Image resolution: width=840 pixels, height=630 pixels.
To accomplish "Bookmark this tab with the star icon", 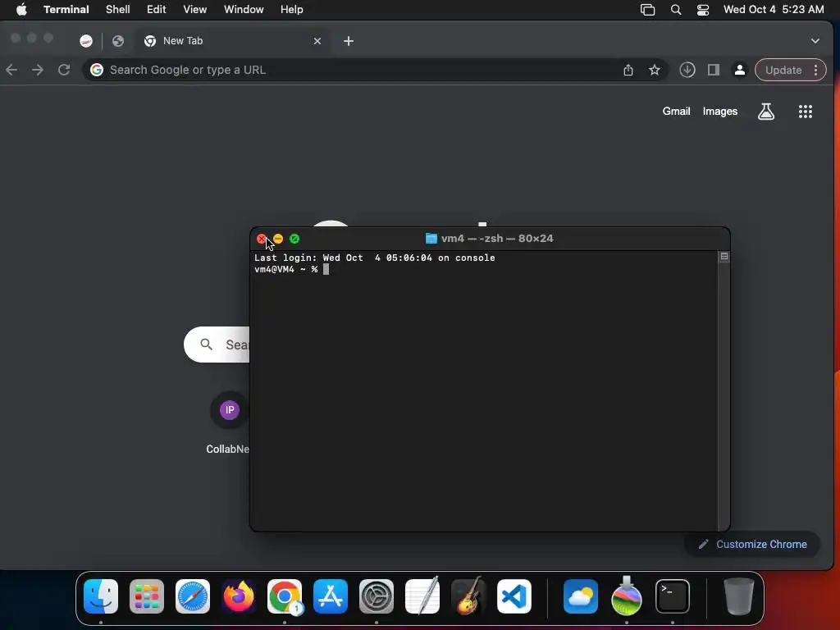I will click(655, 71).
